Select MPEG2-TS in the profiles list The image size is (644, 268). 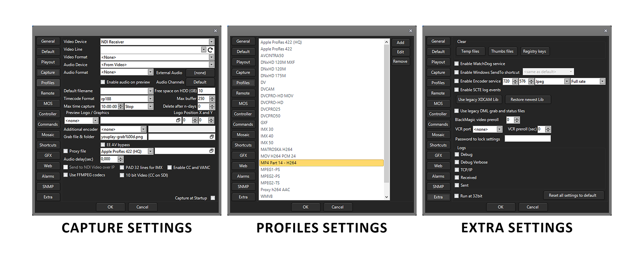coord(270,183)
